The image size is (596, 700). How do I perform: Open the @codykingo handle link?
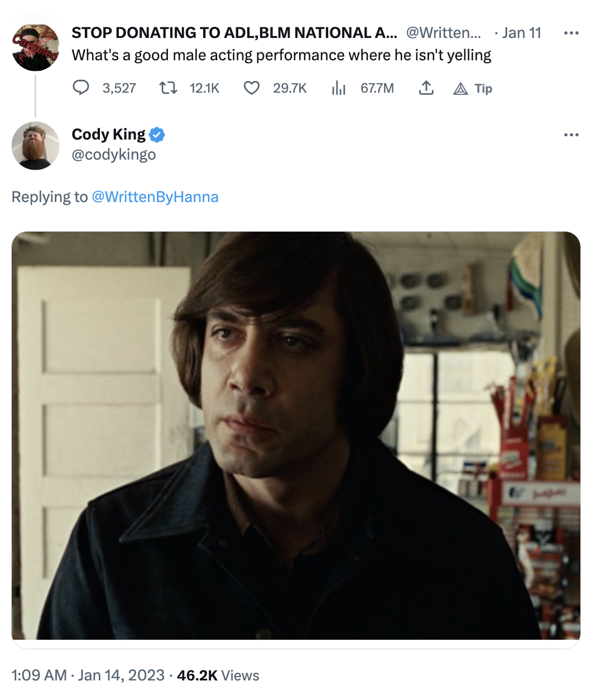click(x=114, y=155)
